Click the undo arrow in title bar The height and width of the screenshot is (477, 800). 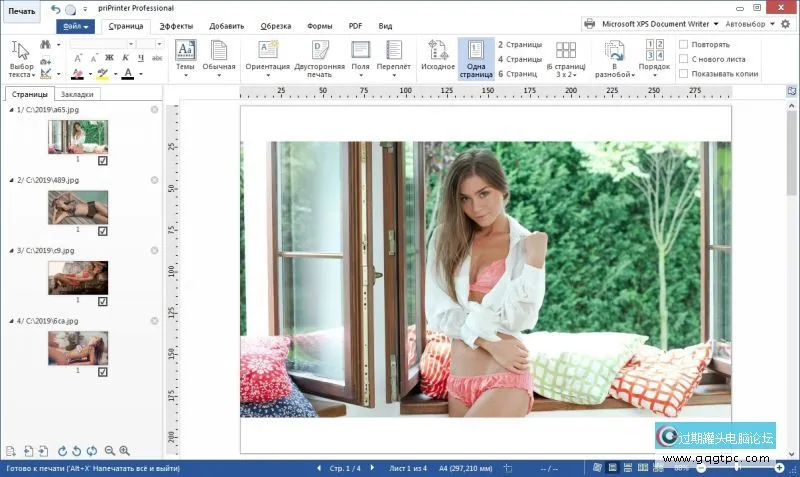55,9
